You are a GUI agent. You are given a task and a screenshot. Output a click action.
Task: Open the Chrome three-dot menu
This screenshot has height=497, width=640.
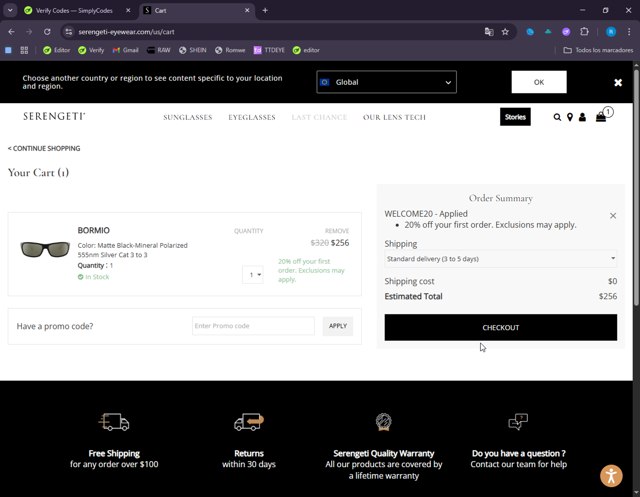(629, 32)
